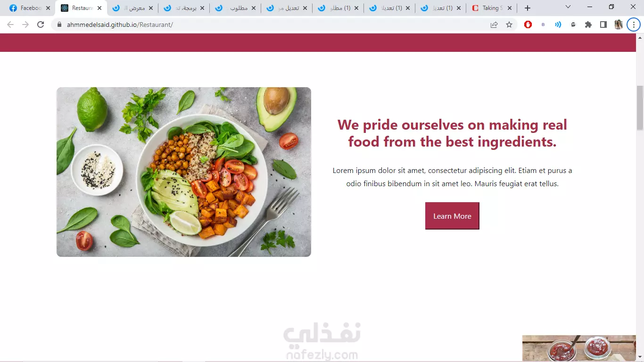Expand the tab search chevron
Viewport: 644px width, 362px height.
[568, 7]
